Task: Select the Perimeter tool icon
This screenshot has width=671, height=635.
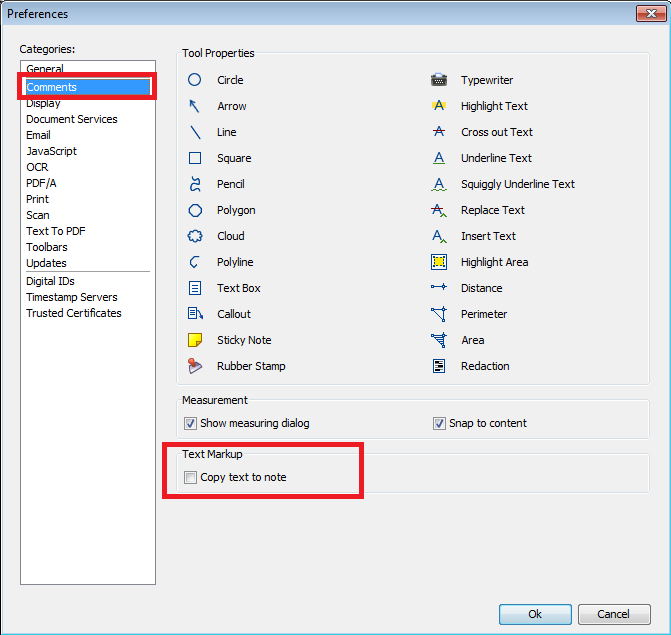Action: pyautogui.click(x=439, y=314)
